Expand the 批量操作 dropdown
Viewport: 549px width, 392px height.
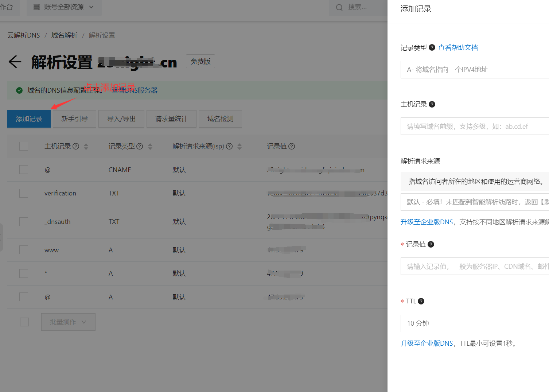pos(68,322)
